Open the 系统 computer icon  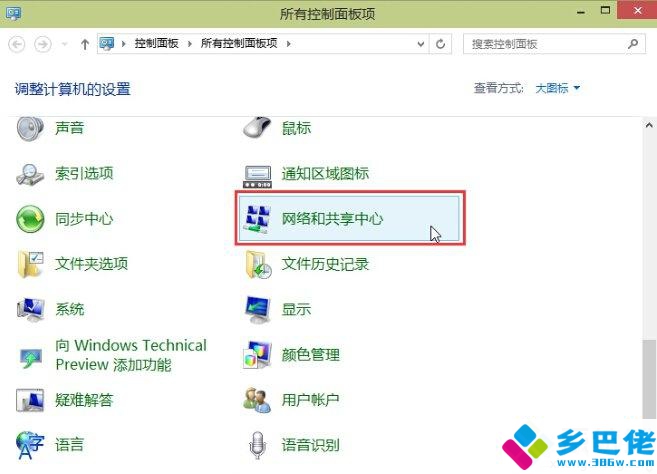pos(31,309)
